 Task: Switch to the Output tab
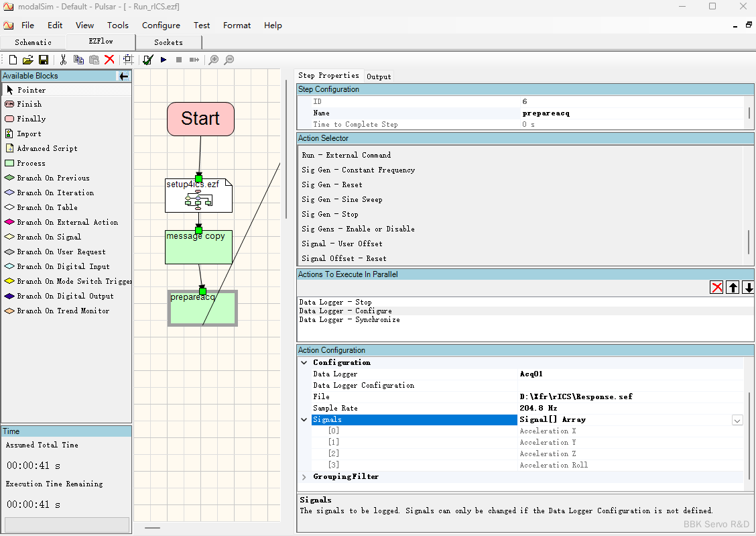coord(379,76)
